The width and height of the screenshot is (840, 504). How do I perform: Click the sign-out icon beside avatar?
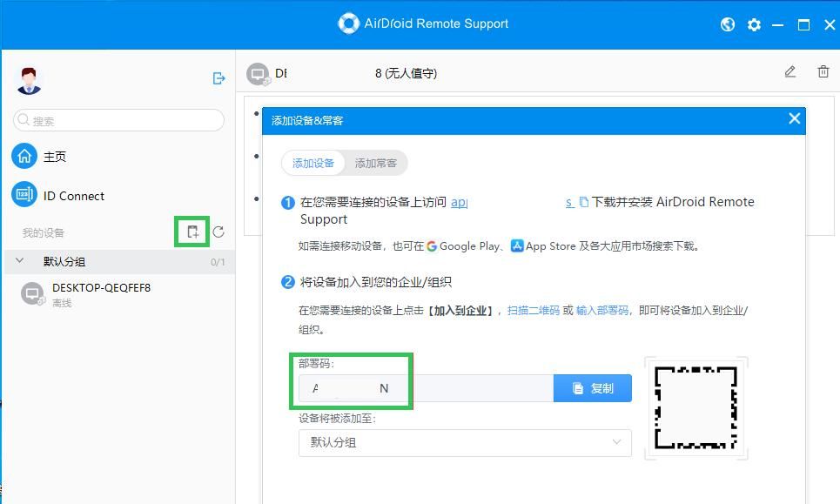click(x=218, y=78)
